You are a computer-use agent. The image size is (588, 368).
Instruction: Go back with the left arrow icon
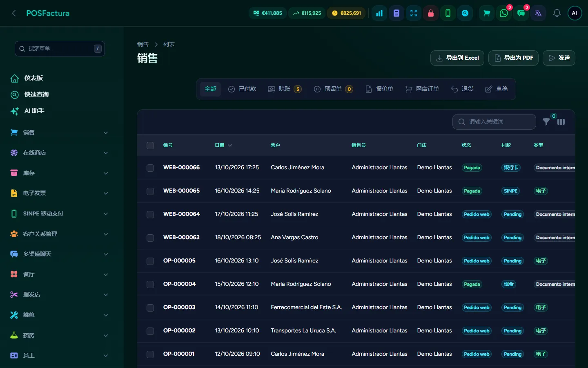[14, 13]
